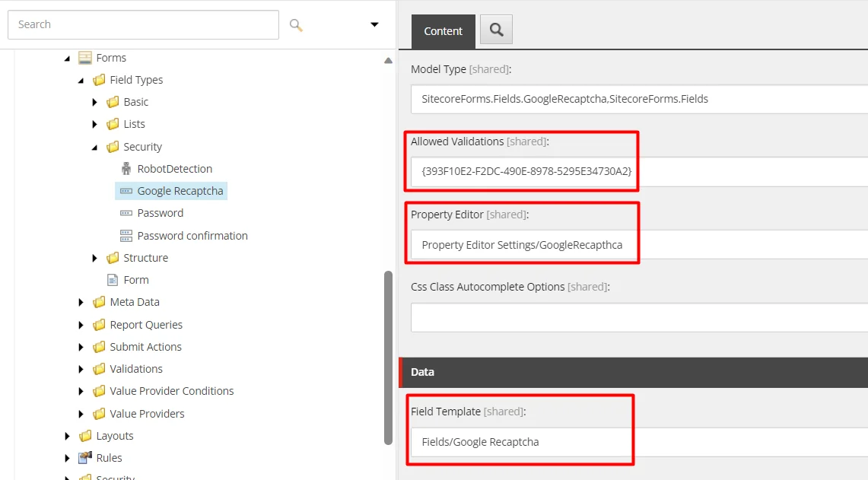Click the Submit Actions folder icon

tap(99, 347)
